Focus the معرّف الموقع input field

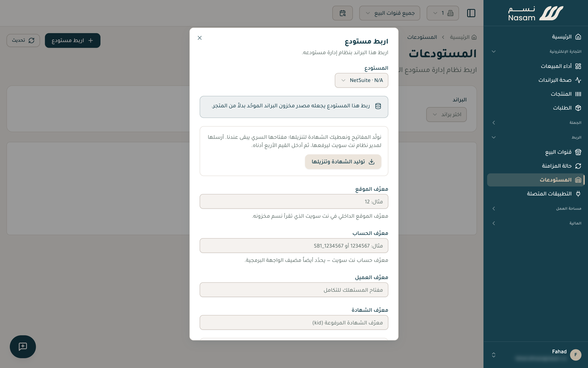click(x=294, y=202)
